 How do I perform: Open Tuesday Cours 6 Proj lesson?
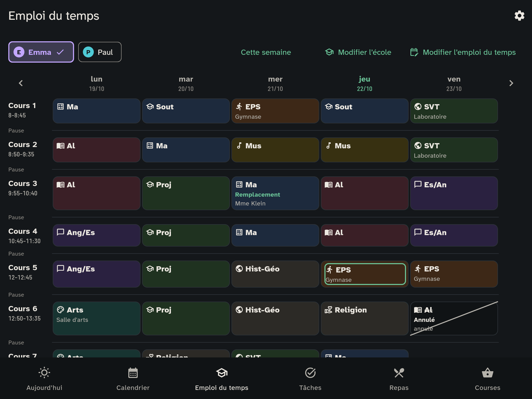pos(186,318)
